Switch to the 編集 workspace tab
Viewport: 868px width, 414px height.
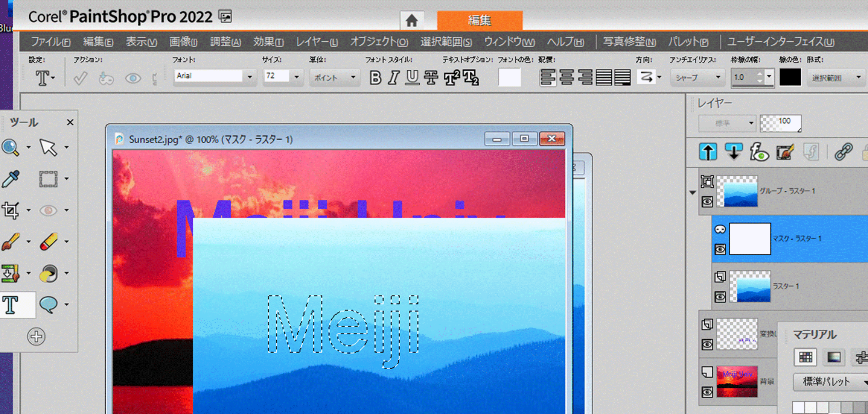(480, 20)
